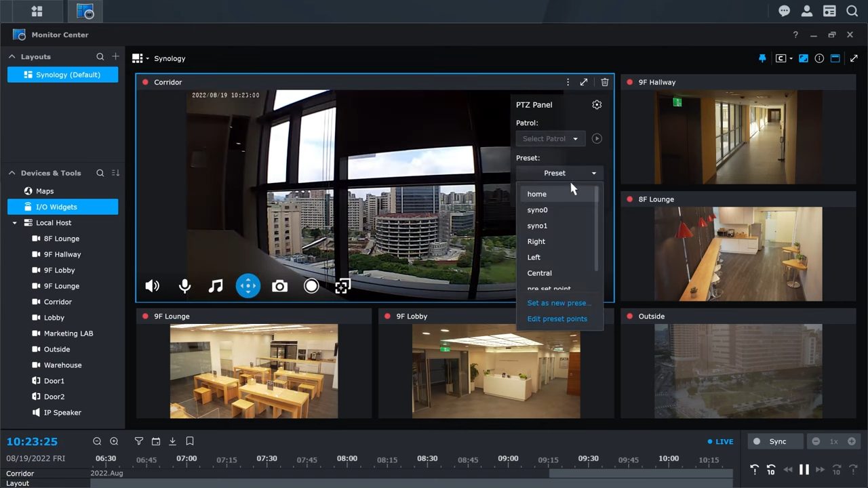Zoom out the timeline

(97, 441)
